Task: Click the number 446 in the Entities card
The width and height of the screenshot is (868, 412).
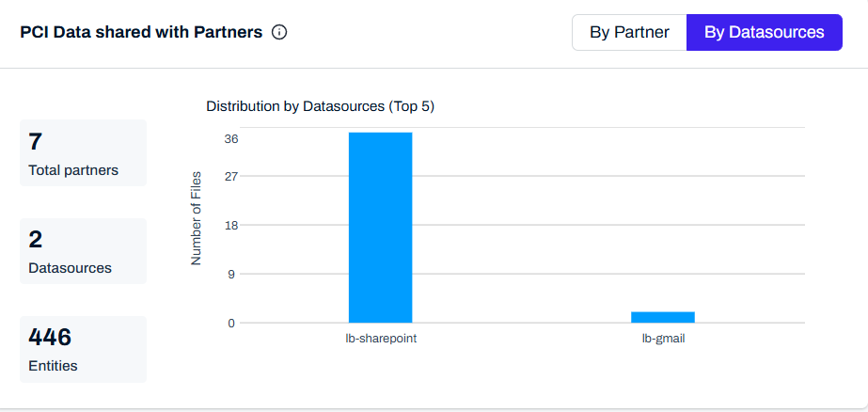Action: click(x=50, y=337)
